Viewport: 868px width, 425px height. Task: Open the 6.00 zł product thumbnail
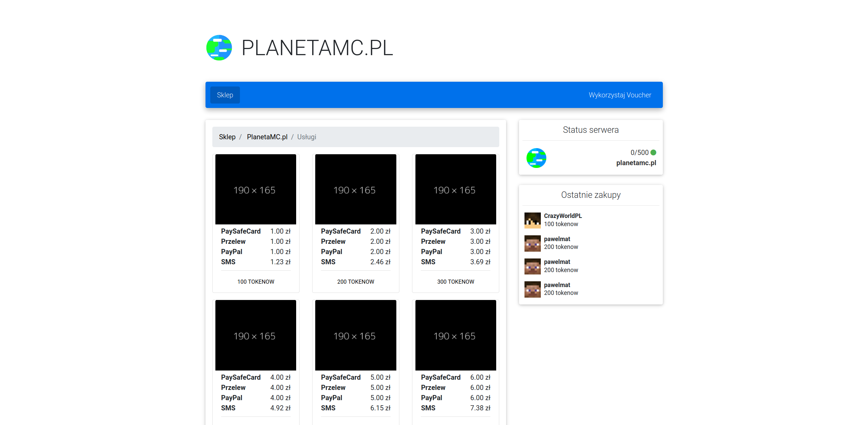click(x=455, y=335)
